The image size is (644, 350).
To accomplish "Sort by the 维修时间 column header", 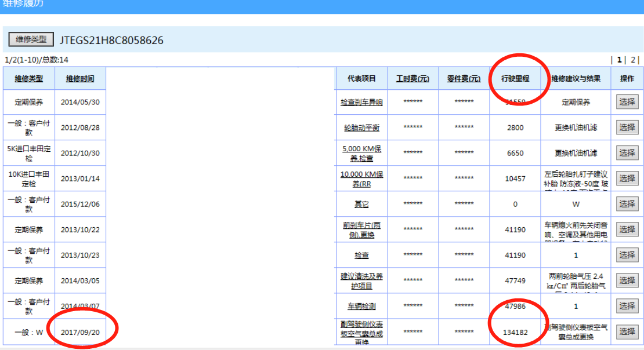I will (x=79, y=79).
